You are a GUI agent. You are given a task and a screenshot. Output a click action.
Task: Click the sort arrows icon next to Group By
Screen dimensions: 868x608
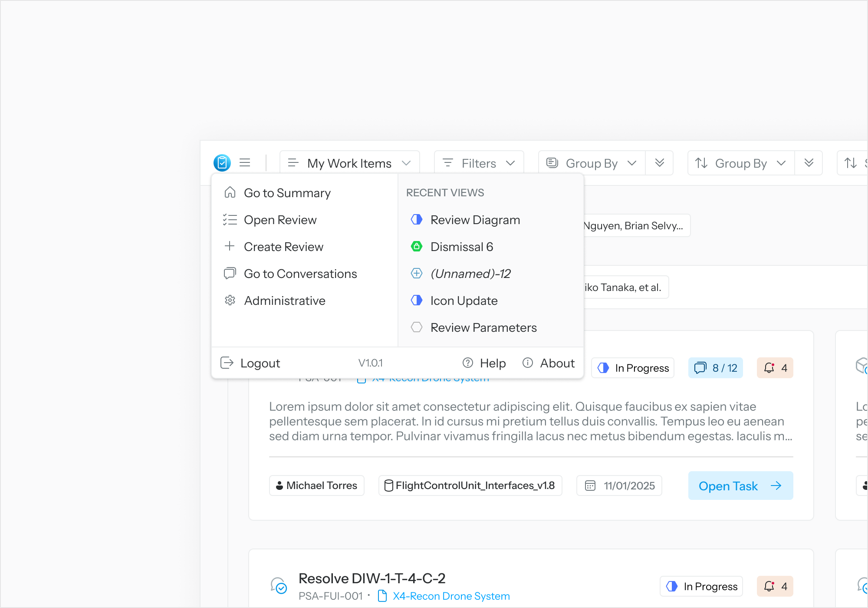tap(701, 163)
